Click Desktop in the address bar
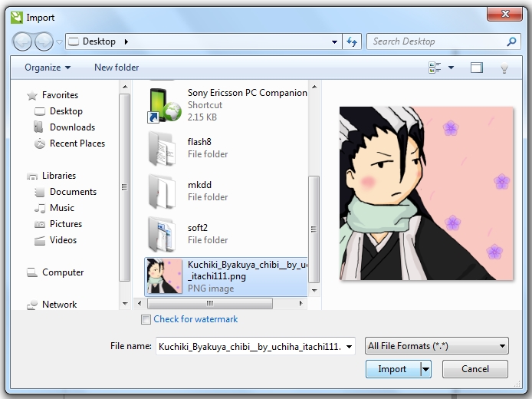Viewport: 532px width, 399px height. [x=99, y=41]
